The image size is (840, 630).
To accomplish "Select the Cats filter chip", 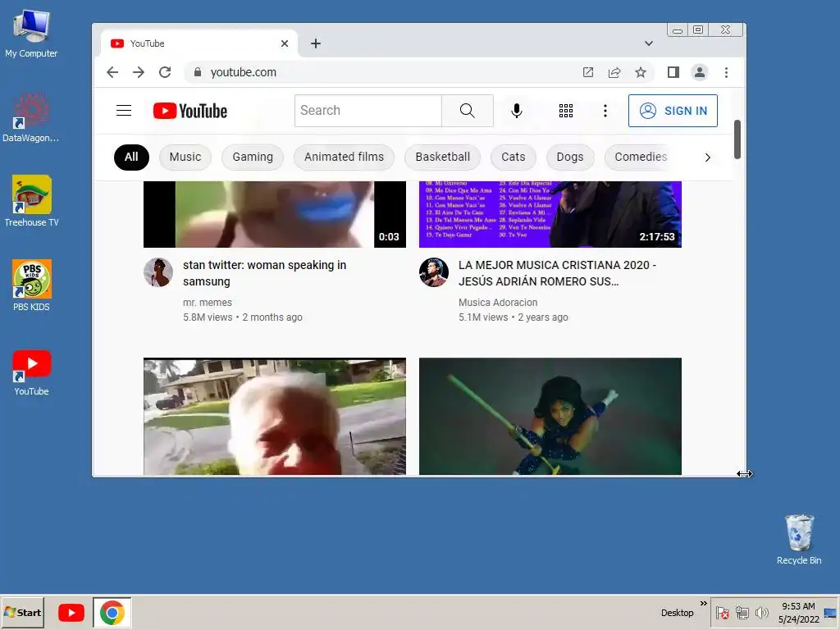I will tap(514, 157).
